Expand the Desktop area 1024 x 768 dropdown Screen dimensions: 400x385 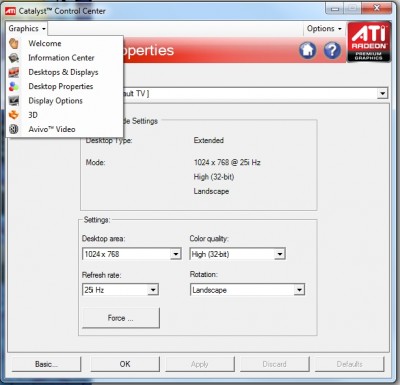[176, 254]
